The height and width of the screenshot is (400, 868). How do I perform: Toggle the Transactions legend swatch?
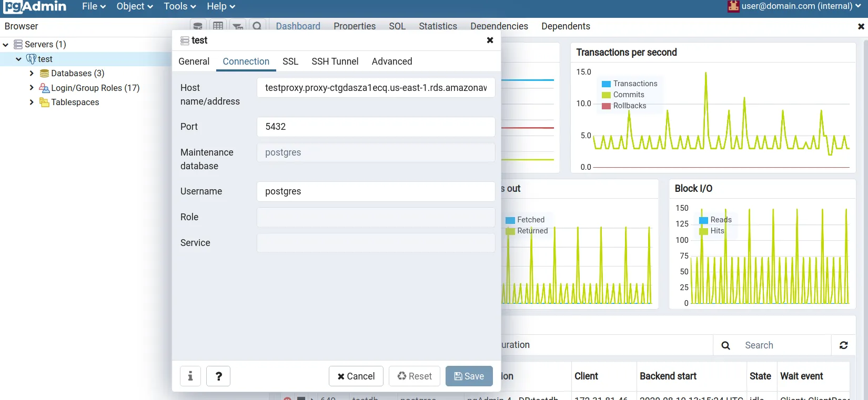tap(606, 84)
